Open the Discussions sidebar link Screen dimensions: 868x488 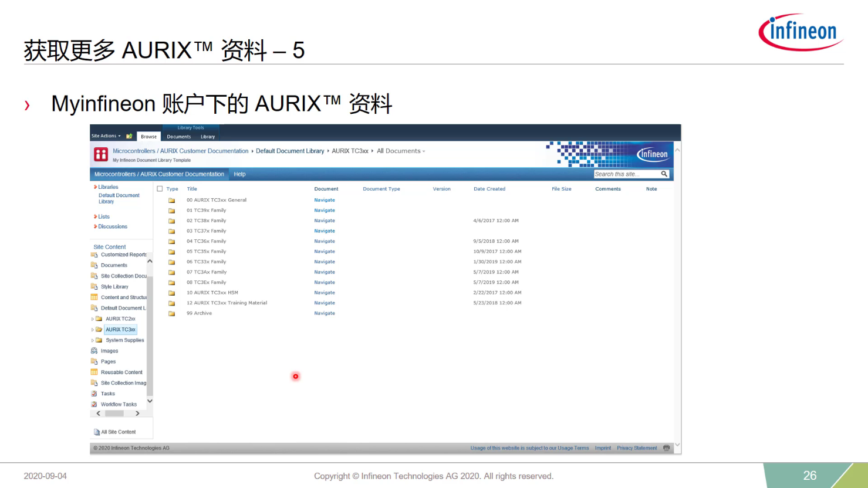113,226
